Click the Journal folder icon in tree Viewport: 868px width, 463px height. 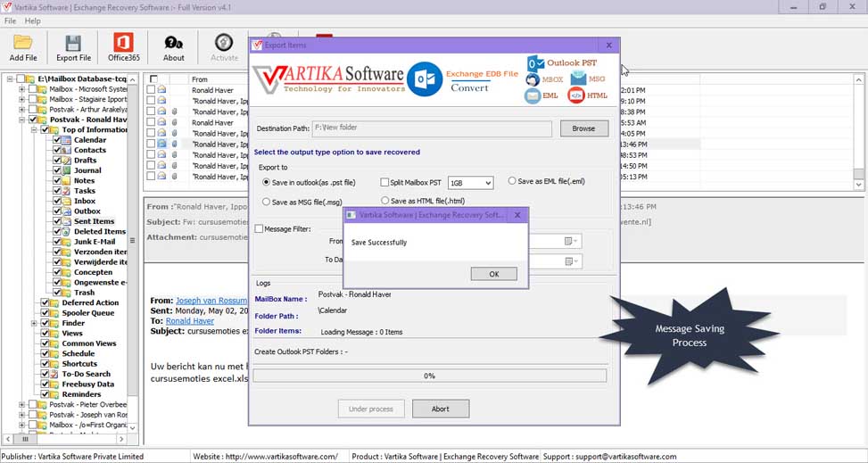coord(67,170)
